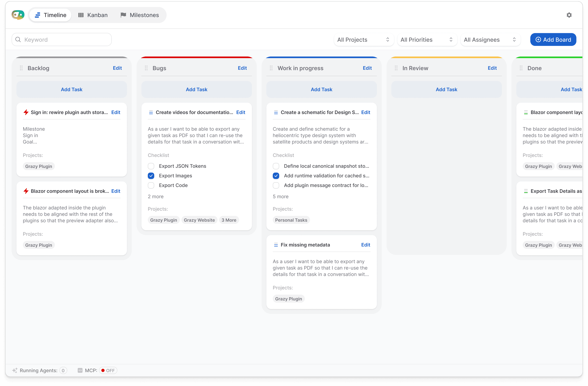Edit the Fix missing metadata task
588x386 pixels.
tap(366, 245)
